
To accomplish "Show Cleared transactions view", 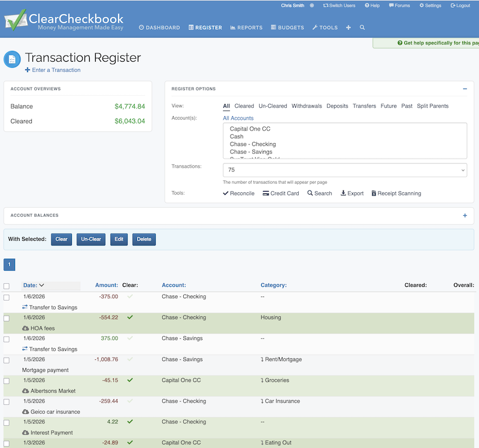I will tap(244, 106).
